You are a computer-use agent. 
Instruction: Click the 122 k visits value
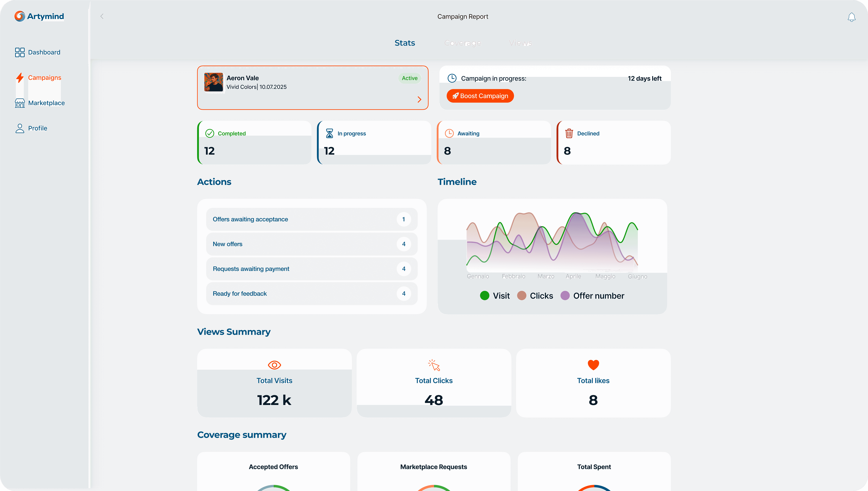point(274,400)
